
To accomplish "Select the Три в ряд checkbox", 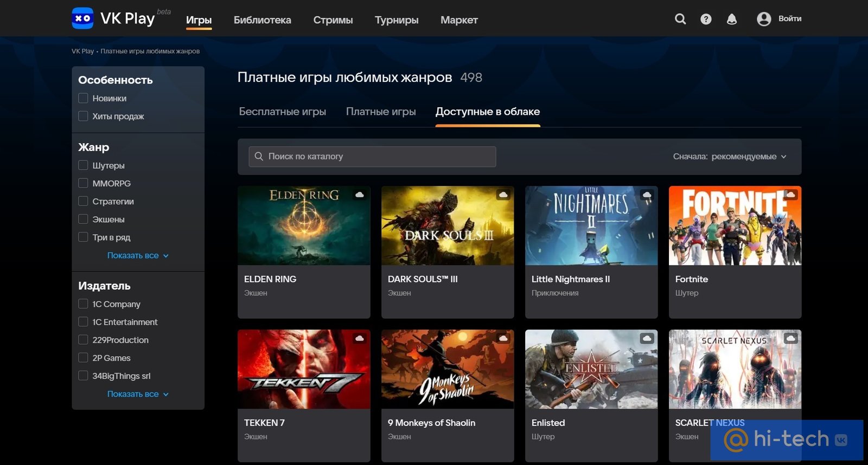I will click(x=83, y=237).
